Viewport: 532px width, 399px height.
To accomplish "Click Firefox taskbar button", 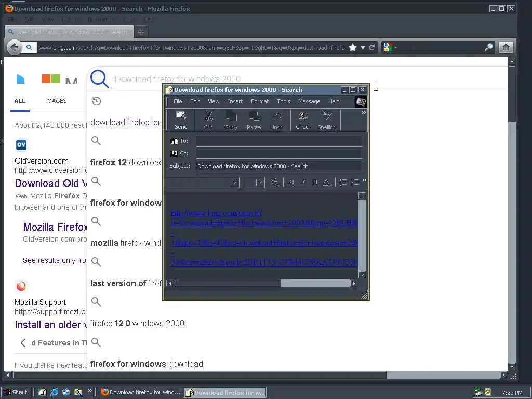I will [x=140, y=392].
